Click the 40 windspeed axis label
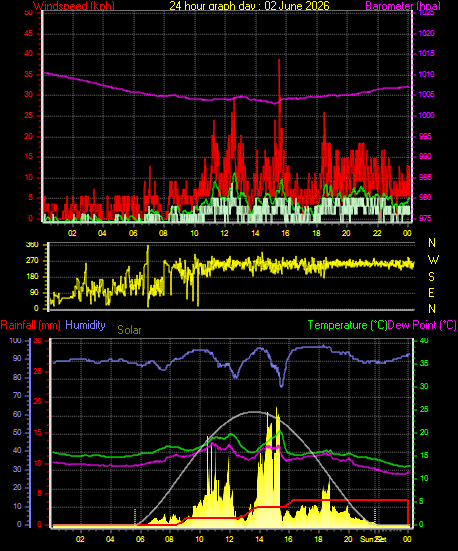458x551 pixels. 28,54
